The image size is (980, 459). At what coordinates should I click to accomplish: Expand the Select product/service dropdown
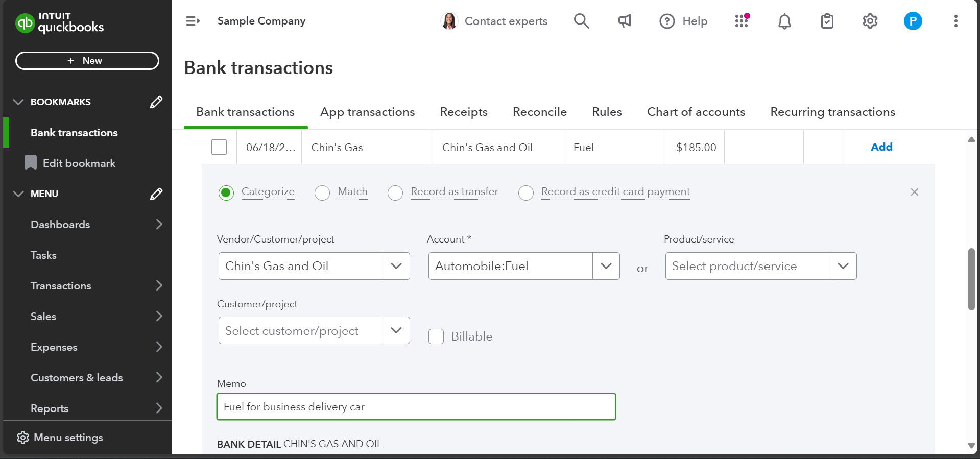(843, 266)
